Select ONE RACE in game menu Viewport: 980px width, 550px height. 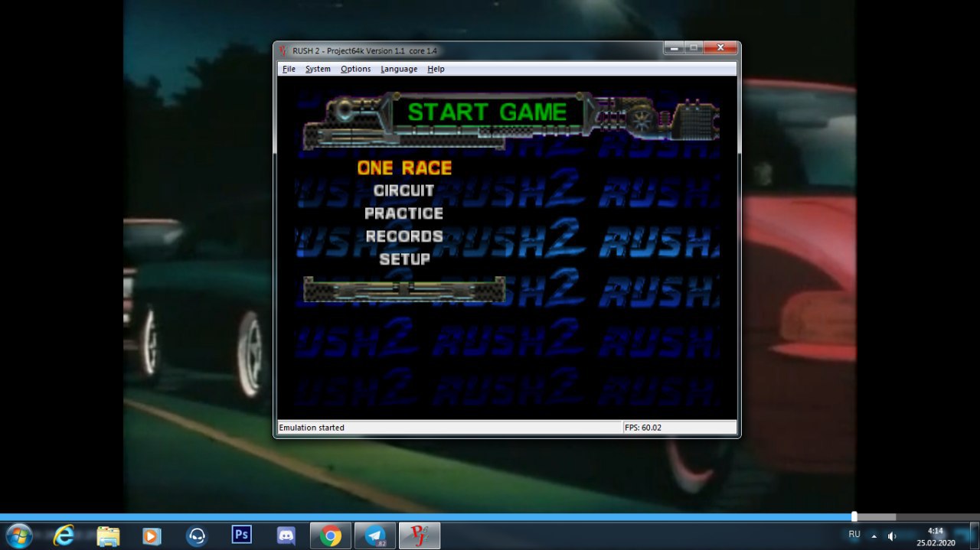click(x=404, y=168)
